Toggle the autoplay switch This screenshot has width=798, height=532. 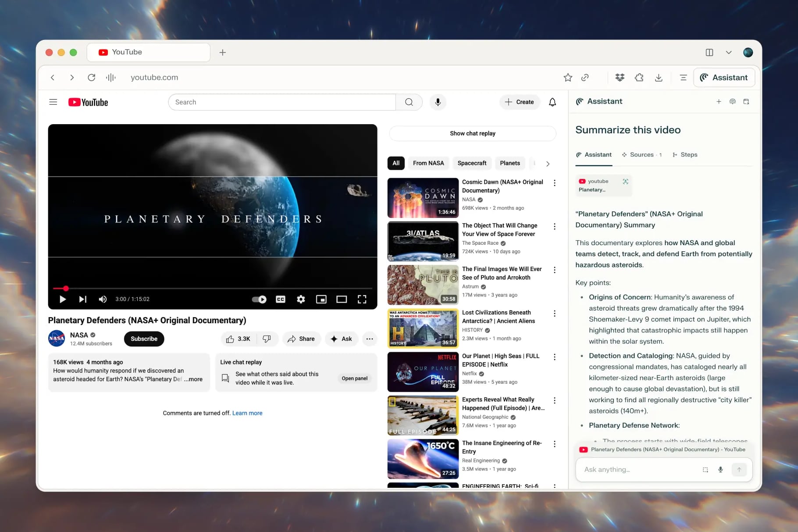point(259,299)
